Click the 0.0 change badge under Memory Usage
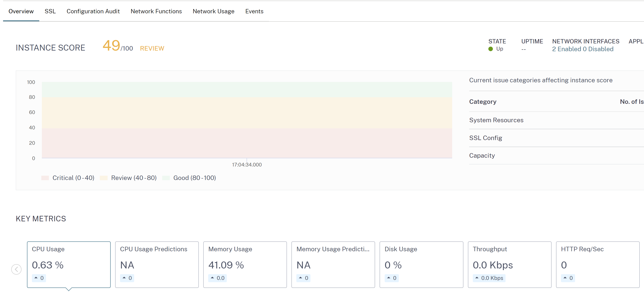Screen dimensions: 644x292 click(x=218, y=278)
